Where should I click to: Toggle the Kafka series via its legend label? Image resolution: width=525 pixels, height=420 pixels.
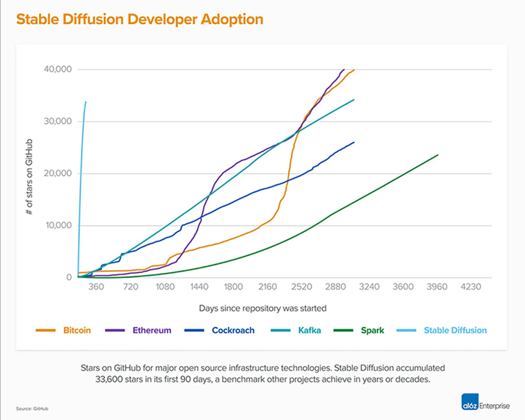(x=310, y=331)
